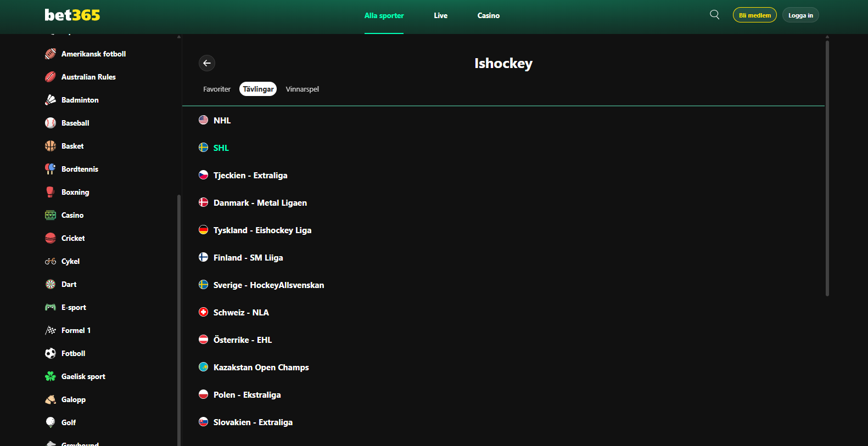
Task: Switch to the Favoriter tab
Action: tap(217, 89)
